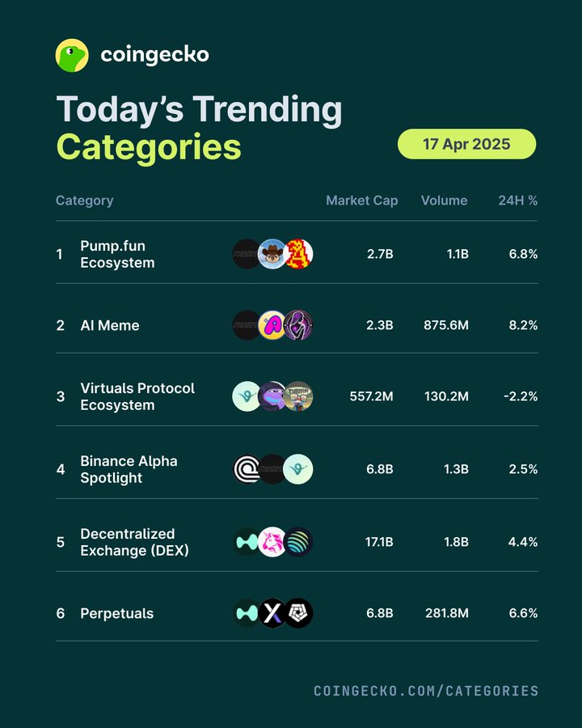Click the purple figure coin icon in AI Meme row

click(298, 325)
